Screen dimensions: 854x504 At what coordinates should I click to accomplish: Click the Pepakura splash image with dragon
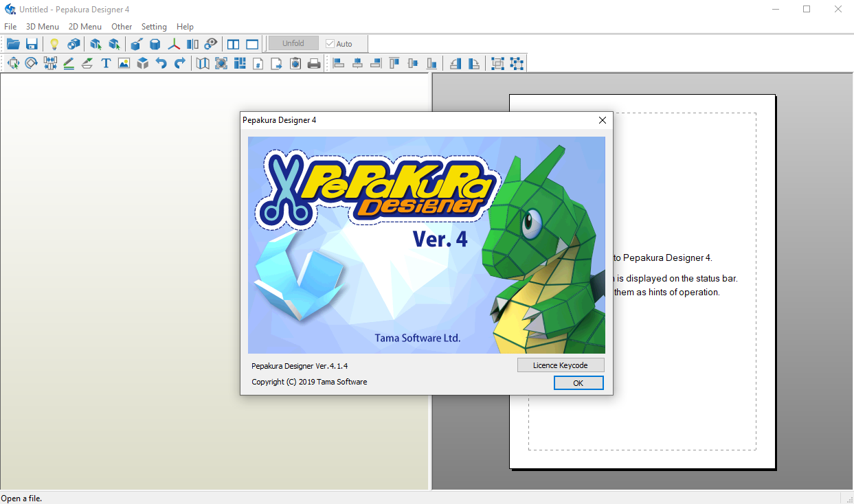click(x=427, y=245)
